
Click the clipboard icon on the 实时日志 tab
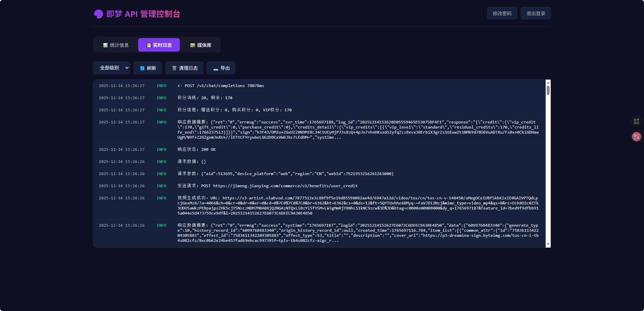coord(149,45)
